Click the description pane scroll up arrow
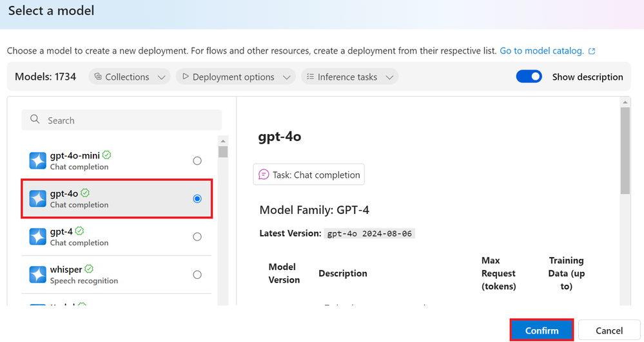644x342 pixels. coord(625,102)
